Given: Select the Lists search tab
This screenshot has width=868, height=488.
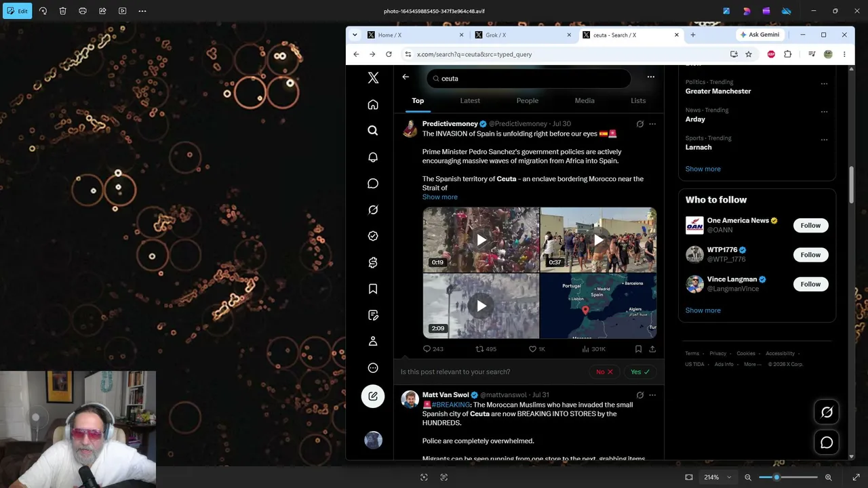Looking at the screenshot, I should tap(638, 101).
